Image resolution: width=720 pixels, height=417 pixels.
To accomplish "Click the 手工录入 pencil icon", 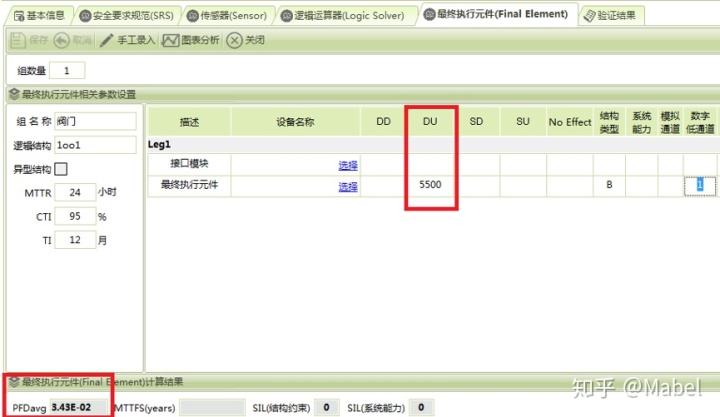I will (106, 40).
